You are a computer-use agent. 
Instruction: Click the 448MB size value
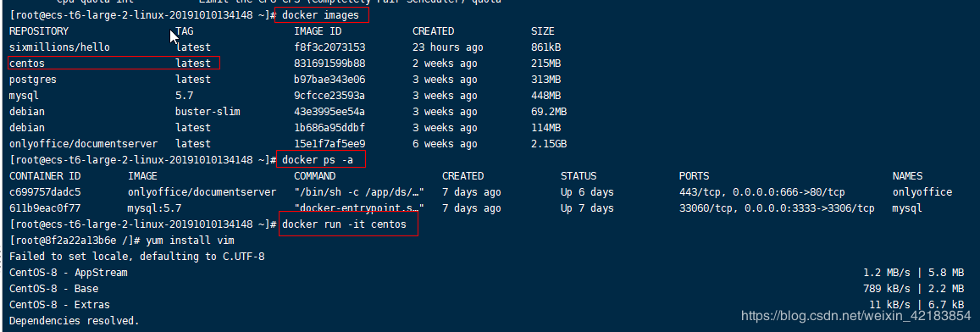coord(545,96)
